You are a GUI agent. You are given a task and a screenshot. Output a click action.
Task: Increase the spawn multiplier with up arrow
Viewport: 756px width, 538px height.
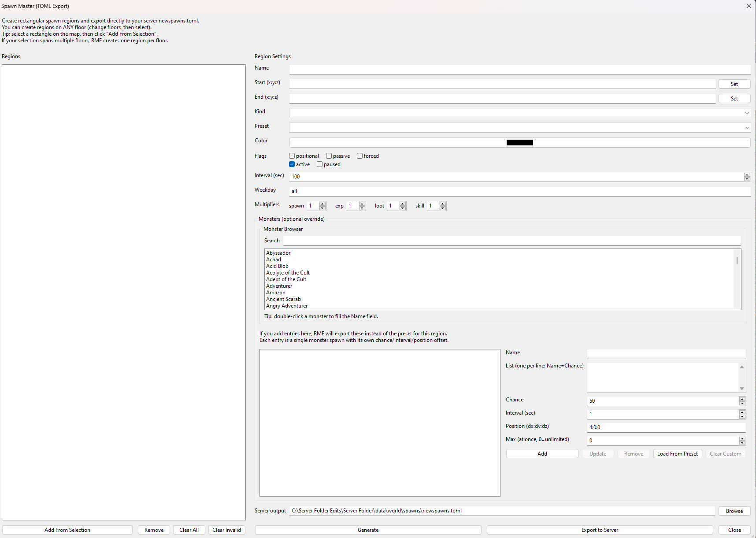pyautogui.click(x=322, y=204)
